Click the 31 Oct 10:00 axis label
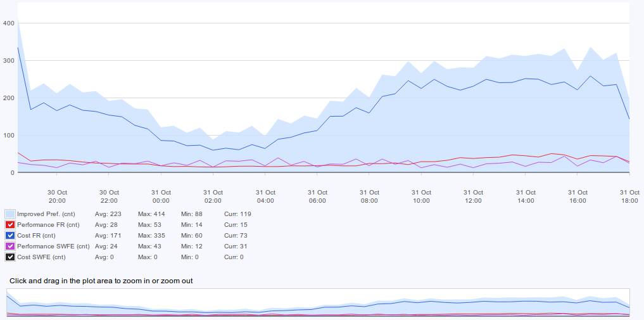Screen dimensions: 644x320 point(421,196)
